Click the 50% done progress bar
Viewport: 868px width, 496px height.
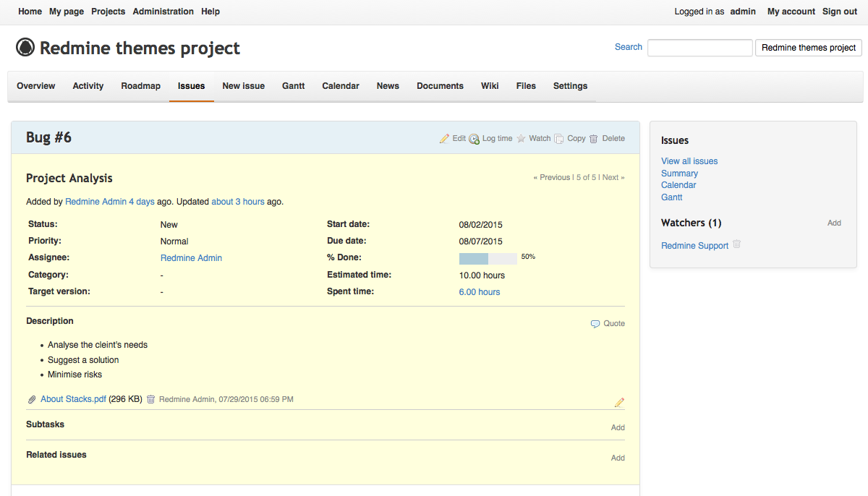[x=488, y=258]
